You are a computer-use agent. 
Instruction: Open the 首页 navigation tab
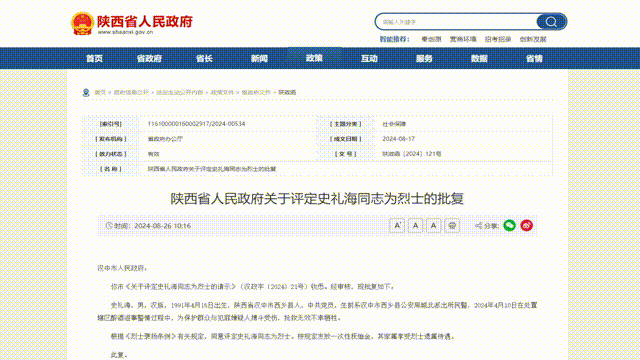tap(94, 58)
